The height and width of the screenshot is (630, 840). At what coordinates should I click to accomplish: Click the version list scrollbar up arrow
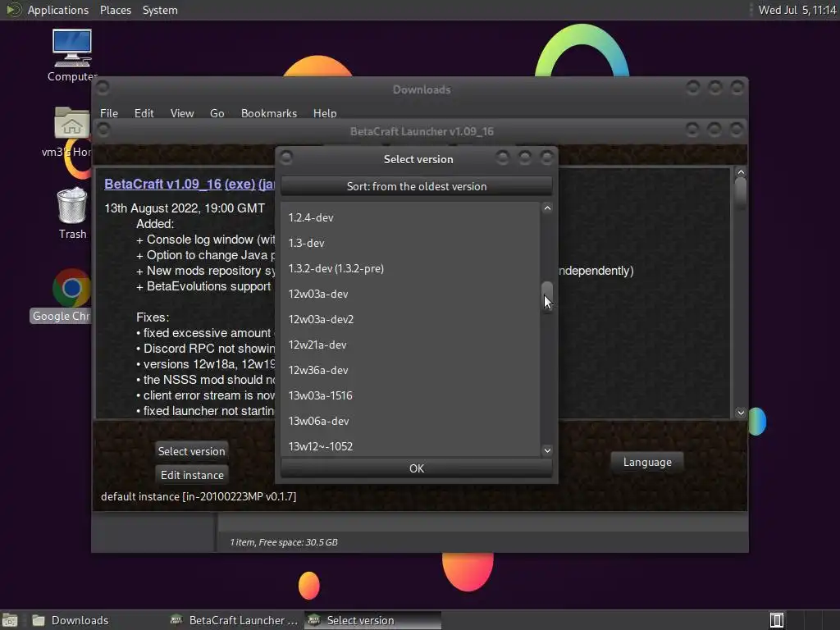[x=547, y=208]
